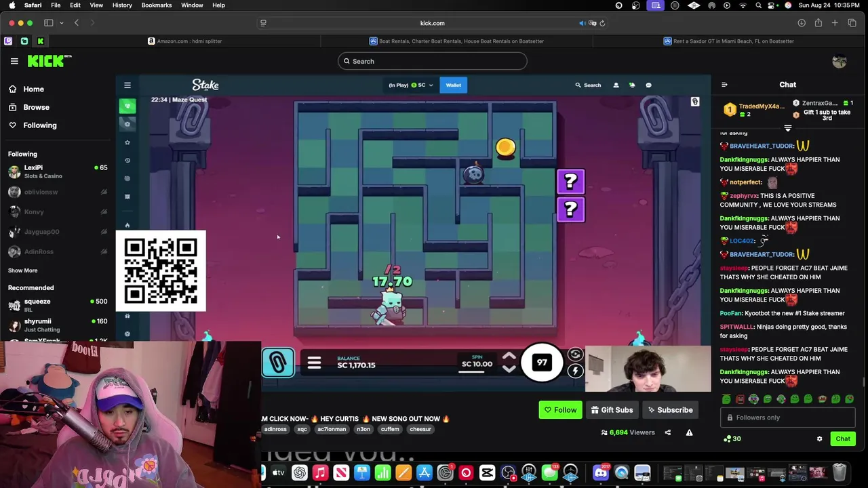868x488 pixels.
Task: Click the adinross tag
Action: [275, 430]
